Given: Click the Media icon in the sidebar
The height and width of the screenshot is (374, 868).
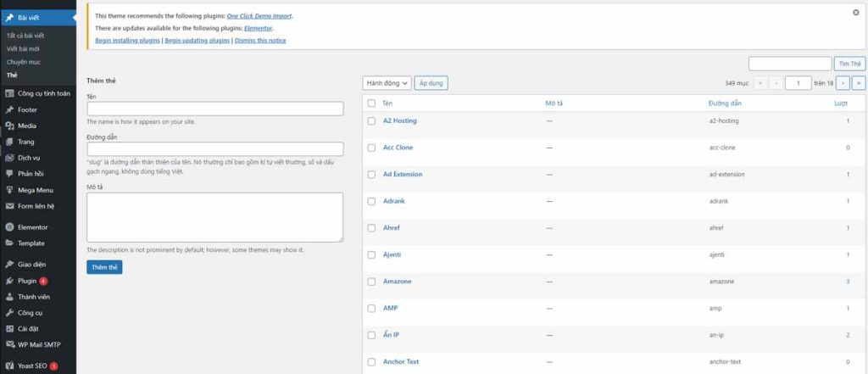Looking at the screenshot, I should click(x=9, y=126).
